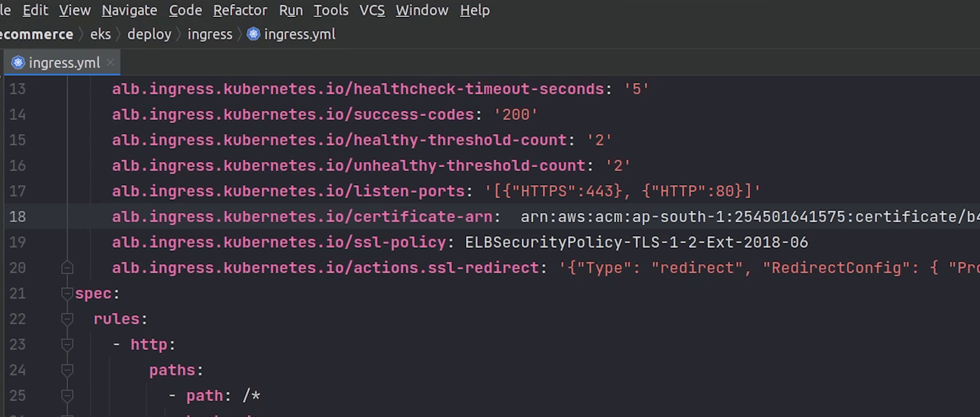The height and width of the screenshot is (417, 980).
Task: Click line number 18 in gutter
Action: (17, 217)
